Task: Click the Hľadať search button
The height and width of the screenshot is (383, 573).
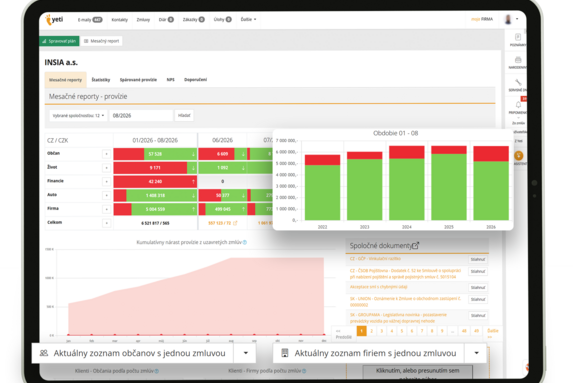Action: click(x=184, y=115)
